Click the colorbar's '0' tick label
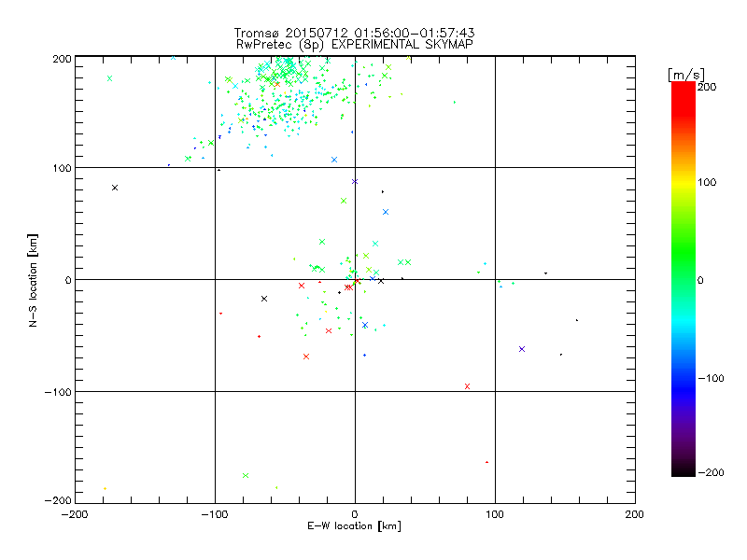 (700, 280)
